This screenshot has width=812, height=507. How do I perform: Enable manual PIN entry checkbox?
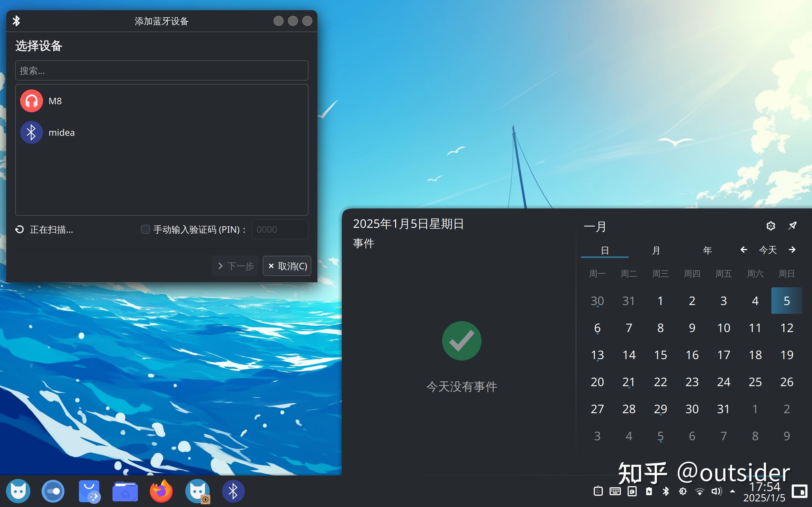pyautogui.click(x=145, y=229)
